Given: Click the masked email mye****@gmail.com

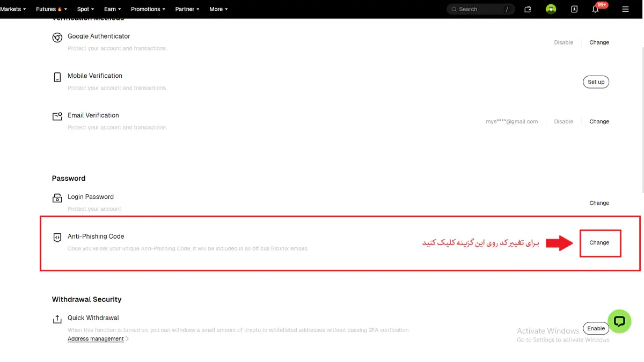Looking at the screenshot, I should (512, 122).
